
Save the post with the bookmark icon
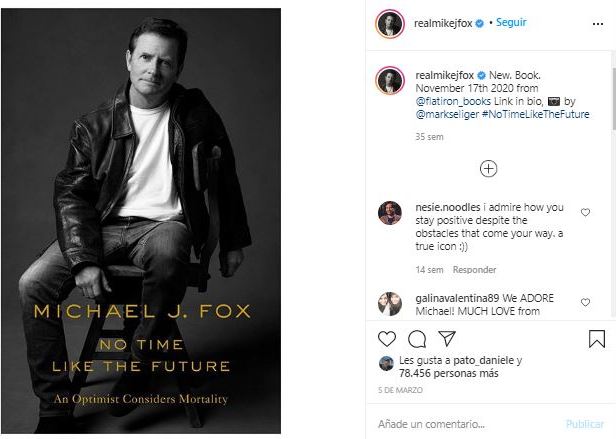(596, 339)
